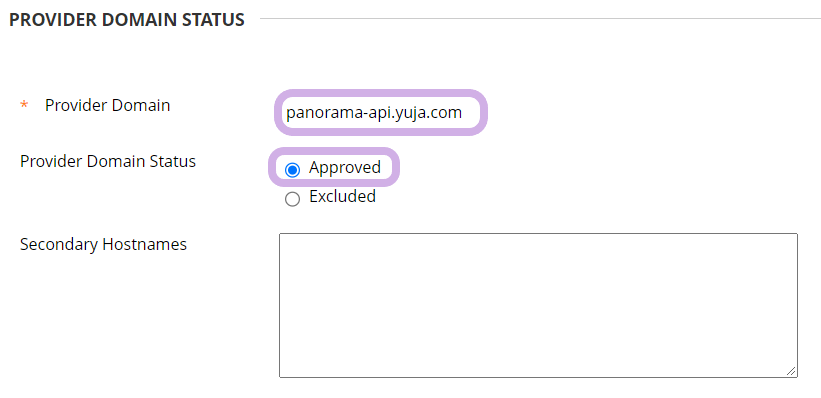Click inside the Secondary Hostnames text area
The height and width of the screenshot is (398, 821).
[538, 305]
